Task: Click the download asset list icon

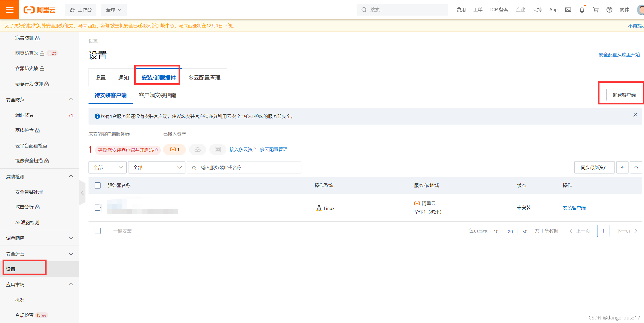Action: 622,167
